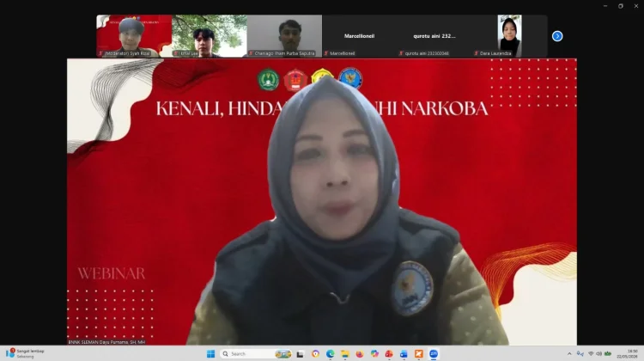Screen dimensions: 644x361
Task: Open Wi-Fi network settings in tray
Action: click(x=591, y=354)
